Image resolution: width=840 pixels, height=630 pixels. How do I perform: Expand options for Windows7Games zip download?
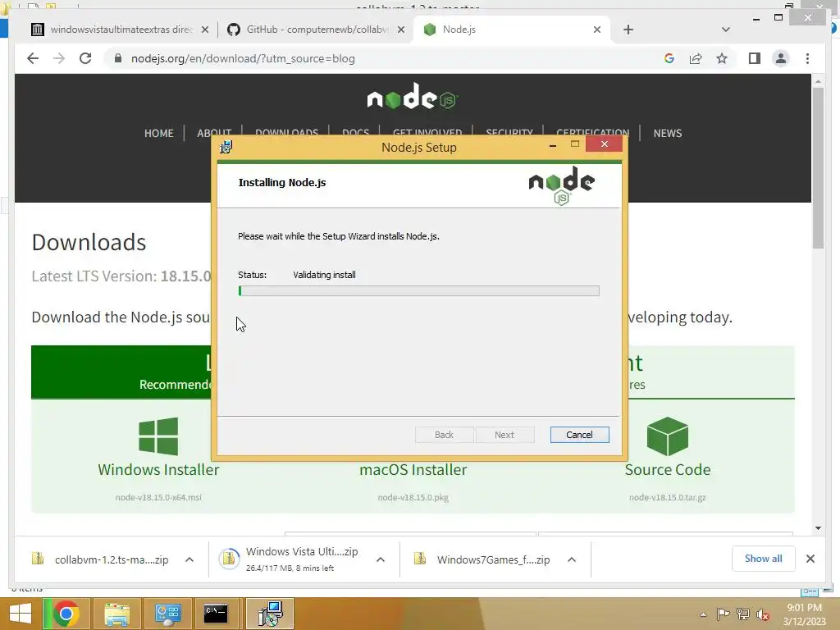(572, 559)
